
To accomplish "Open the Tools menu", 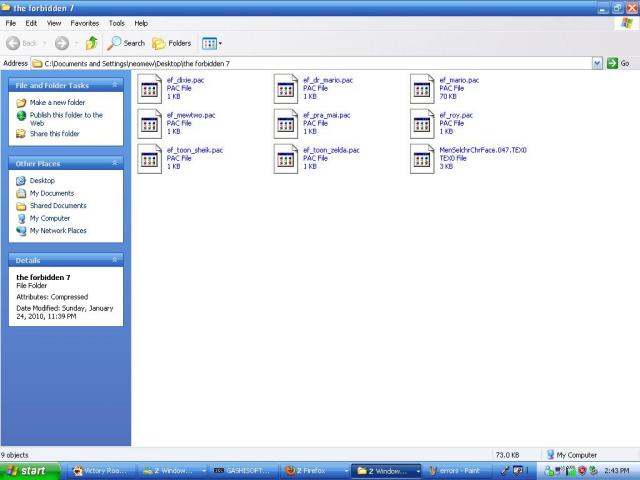I will pyautogui.click(x=116, y=22).
